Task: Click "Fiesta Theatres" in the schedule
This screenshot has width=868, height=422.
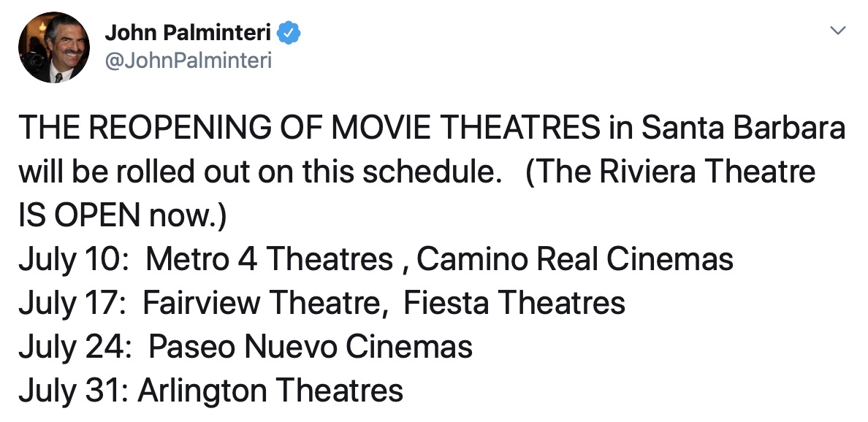Action: click(514, 303)
